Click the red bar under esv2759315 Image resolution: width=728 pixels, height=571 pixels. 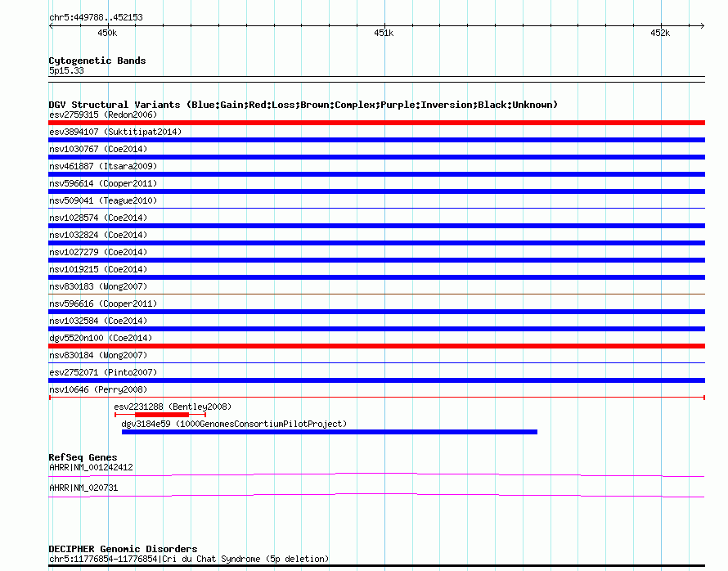click(376, 123)
